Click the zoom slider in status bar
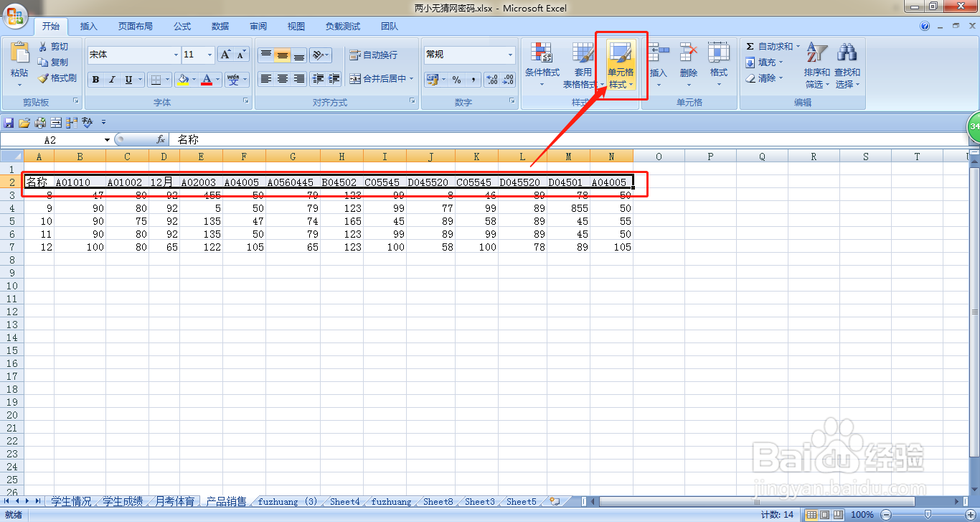This screenshot has height=522, width=980. coord(927,514)
